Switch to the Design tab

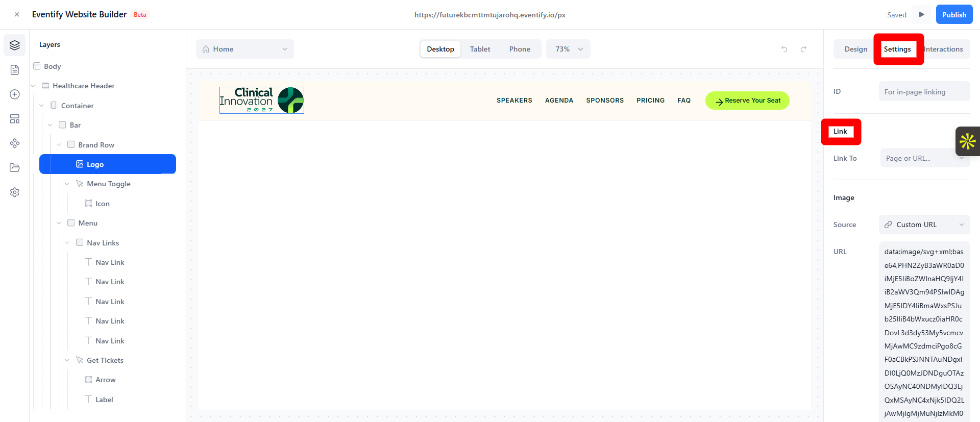pyautogui.click(x=856, y=49)
